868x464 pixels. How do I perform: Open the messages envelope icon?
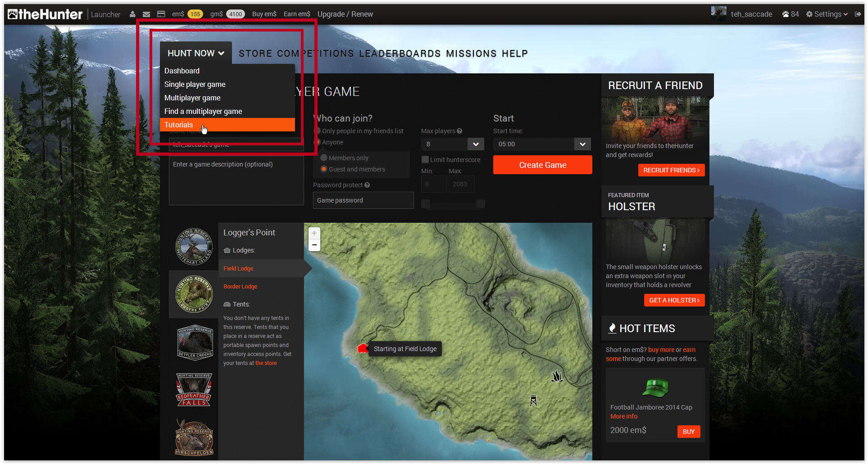tap(146, 14)
